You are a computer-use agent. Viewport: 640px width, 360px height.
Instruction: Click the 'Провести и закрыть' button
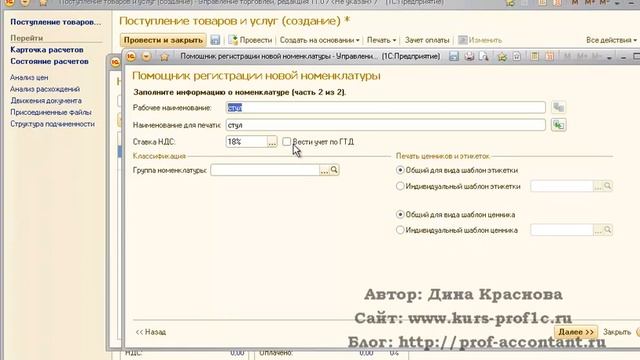pos(163,40)
